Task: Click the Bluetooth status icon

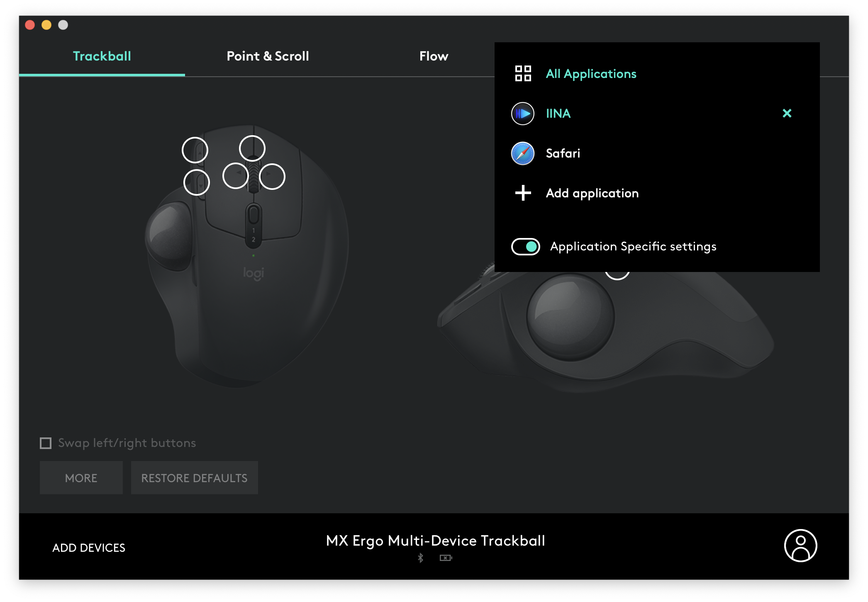Action: click(420, 558)
